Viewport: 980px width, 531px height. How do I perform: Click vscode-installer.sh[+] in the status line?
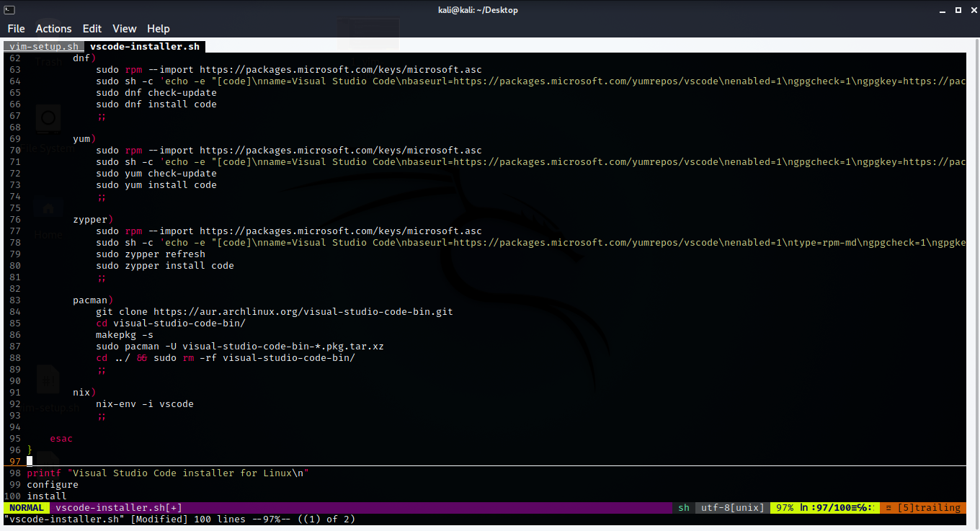tap(119, 508)
